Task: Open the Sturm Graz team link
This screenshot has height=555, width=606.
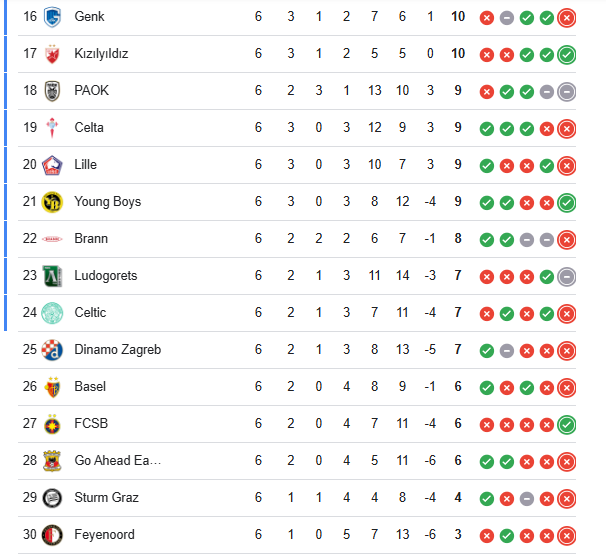Action: [x=106, y=498]
